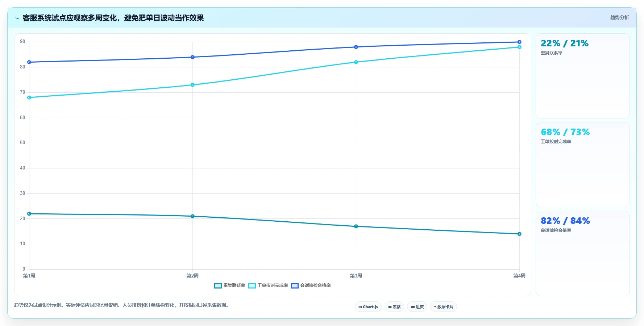The height and width of the screenshot is (326, 644).
Task: Click the 工单按时完成率 data point at 第3周
Action: point(356,62)
